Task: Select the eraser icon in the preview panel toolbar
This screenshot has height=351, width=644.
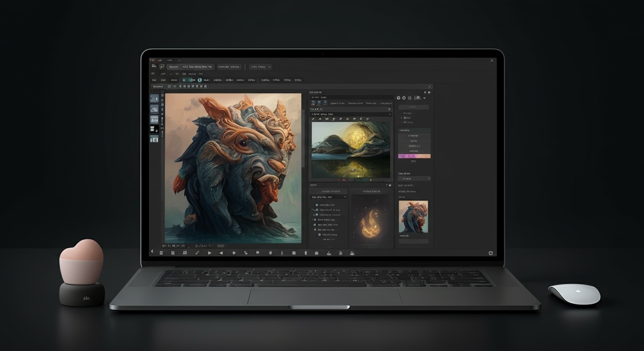Action: pos(340,119)
